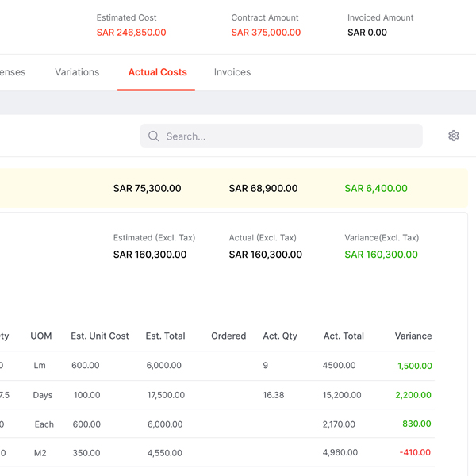The height and width of the screenshot is (476, 476).
Task: Click the negative variance -410.00 cell
Action: click(x=415, y=453)
